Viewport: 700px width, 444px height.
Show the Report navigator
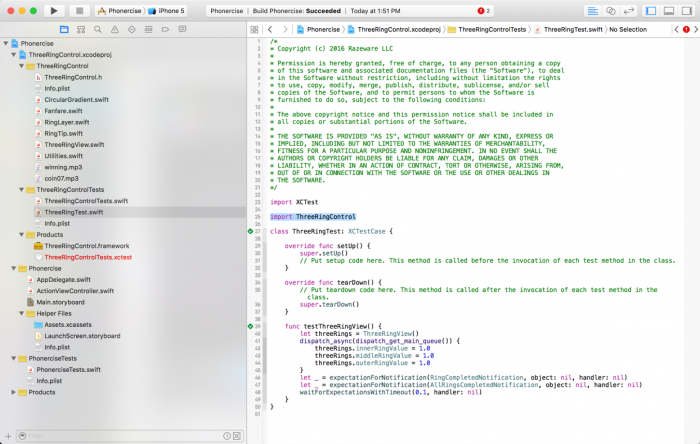coord(182,29)
